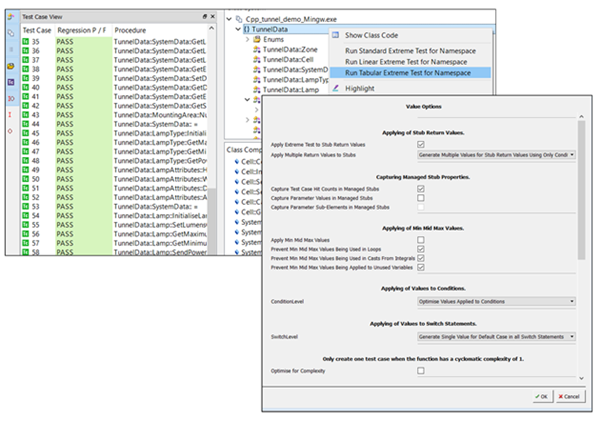
Task: Sort by Regression P / F column header
Action: 83,30
